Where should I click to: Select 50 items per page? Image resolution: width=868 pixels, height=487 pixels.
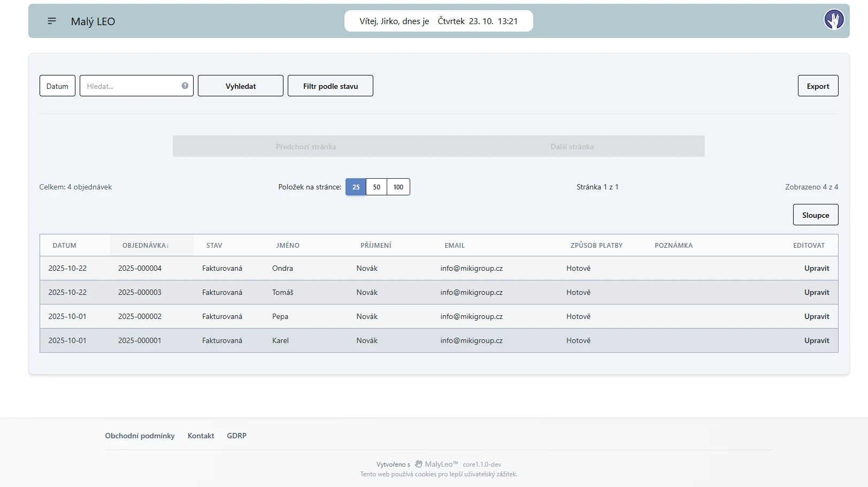click(377, 187)
